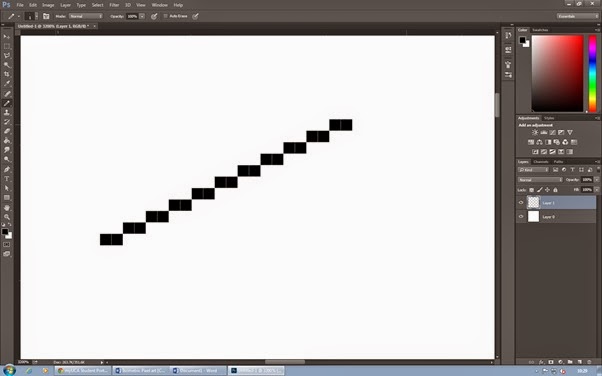Select the Hand tool
The width and height of the screenshot is (602, 376).
(7, 208)
